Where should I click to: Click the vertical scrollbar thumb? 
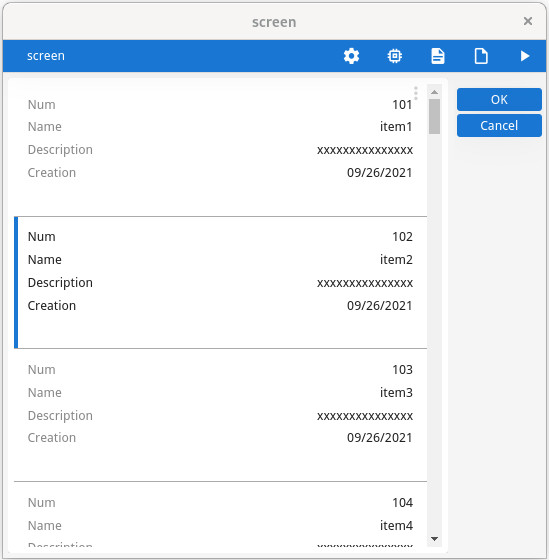point(434,116)
